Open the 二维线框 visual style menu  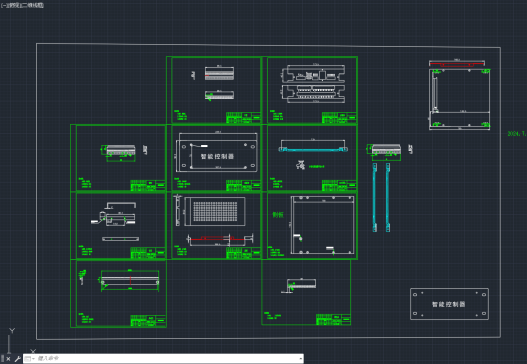click(x=33, y=5)
